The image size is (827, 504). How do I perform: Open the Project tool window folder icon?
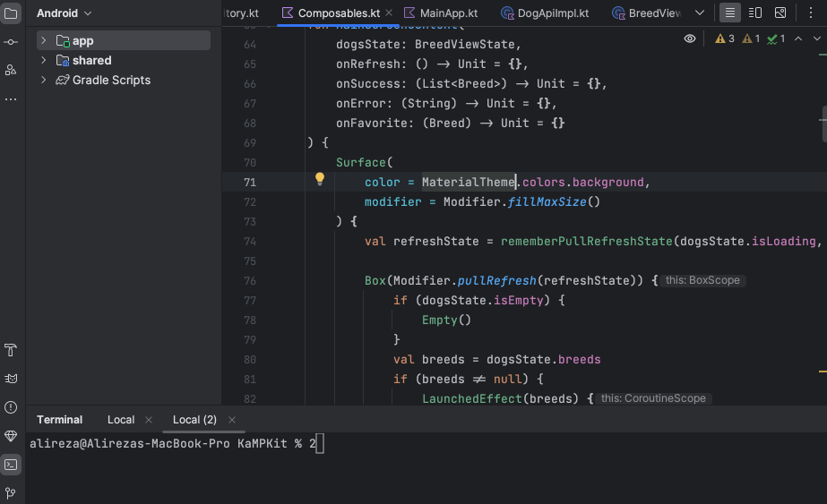11,13
